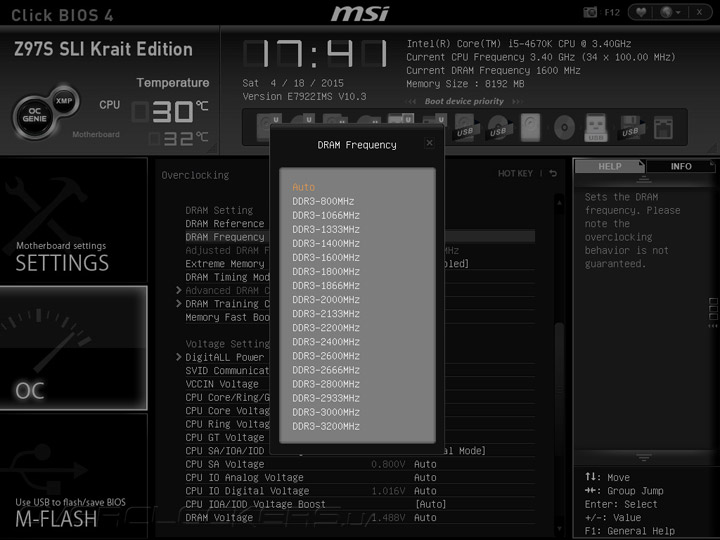
Task: Close the DRAM Frequency popup
Action: (429, 143)
